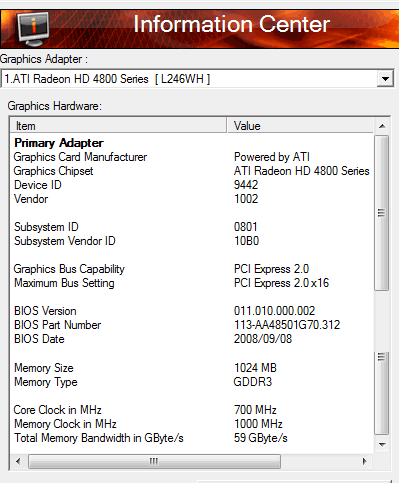Screen dimensions: 399x485
Task: Select the Primary Adapter row
Action: (192, 143)
